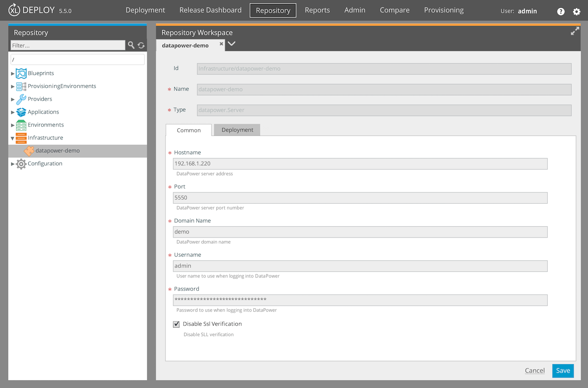Click the Configuration gear icon

21,164
